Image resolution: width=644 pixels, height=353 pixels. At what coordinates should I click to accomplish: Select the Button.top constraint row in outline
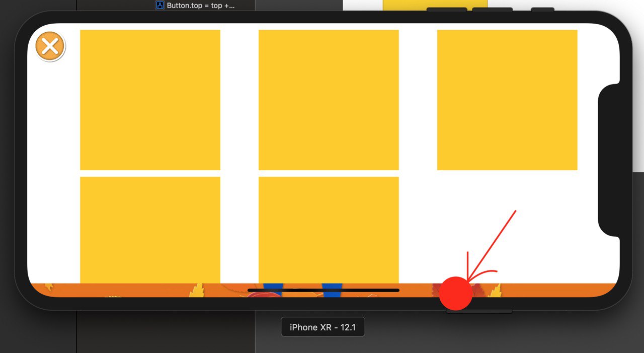point(195,6)
